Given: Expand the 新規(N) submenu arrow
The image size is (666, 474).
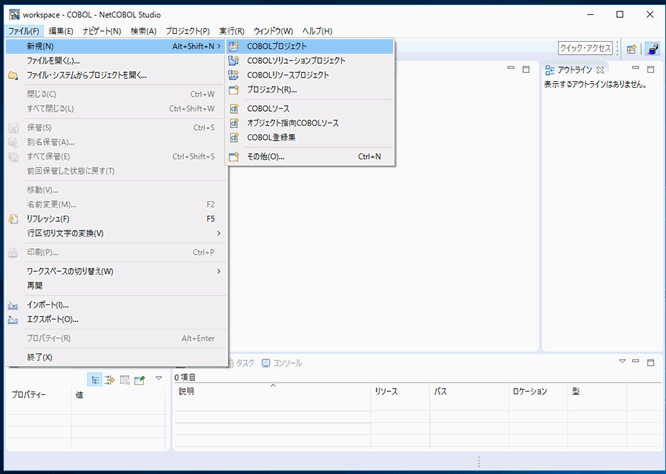Looking at the screenshot, I should click(219, 46).
